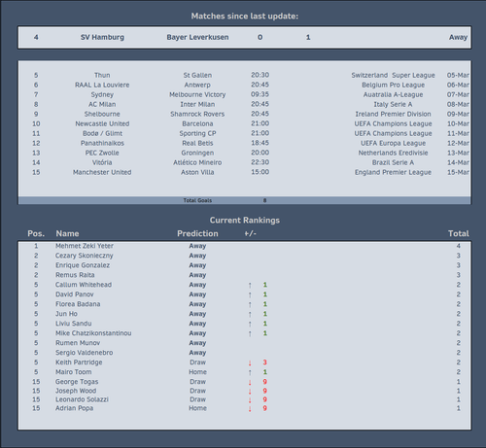Click 'David Panov' in rankings

[x=75, y=294]
